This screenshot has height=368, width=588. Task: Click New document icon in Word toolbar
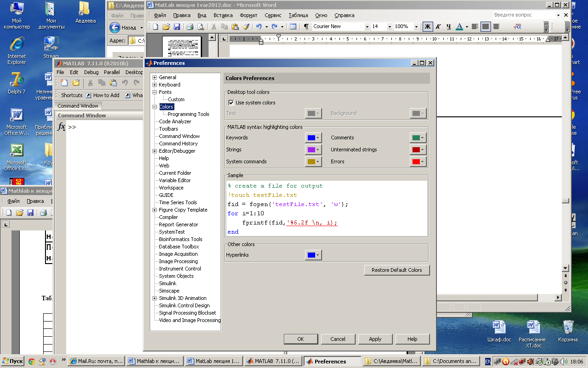point(155,27)
